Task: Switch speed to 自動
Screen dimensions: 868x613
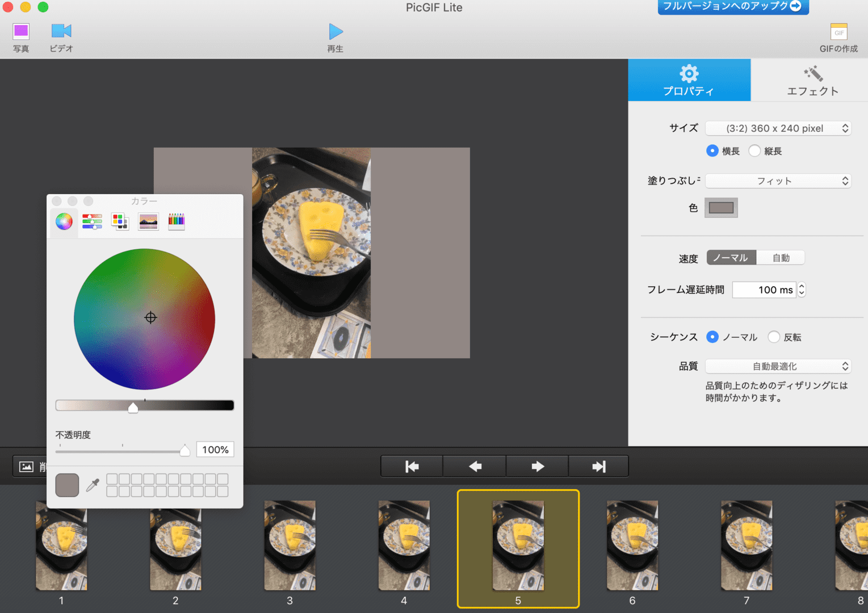Action: (x=781, y=258)
